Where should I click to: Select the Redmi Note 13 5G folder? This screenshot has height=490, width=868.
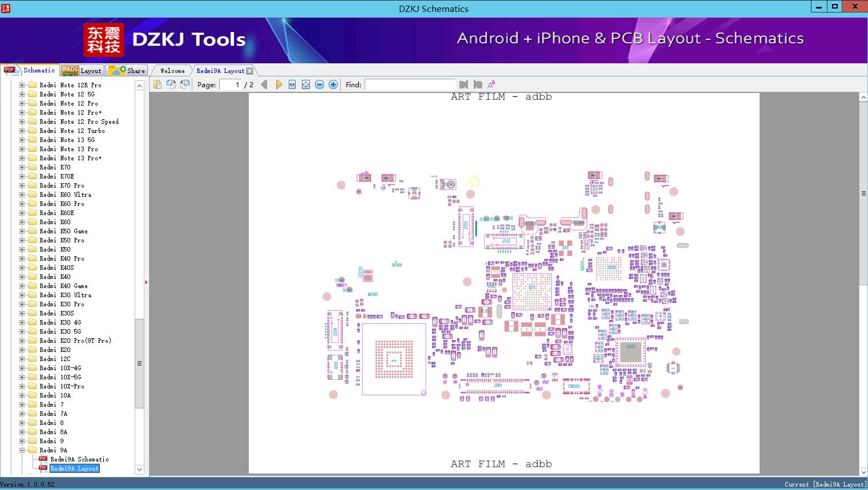pyautogui.click(x=67, y=140)
